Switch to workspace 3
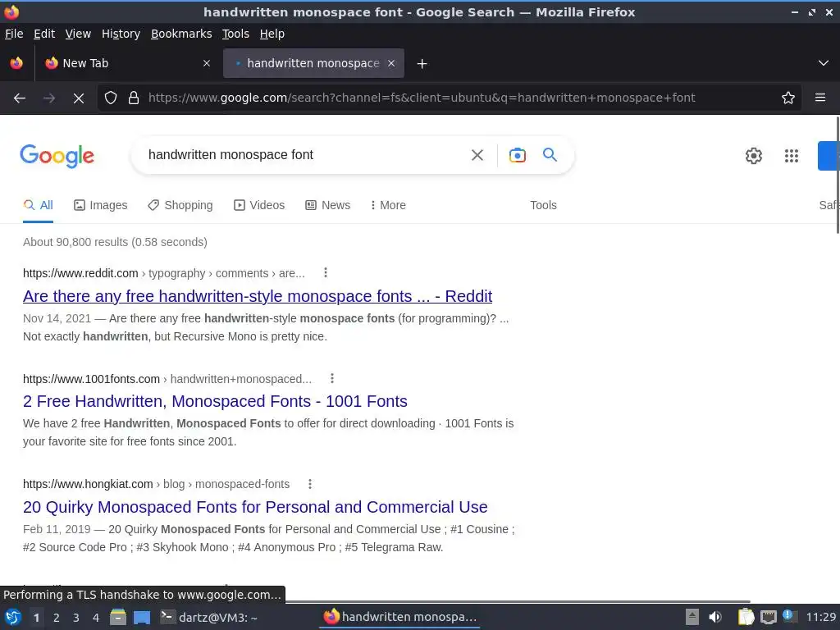Viewport: 840px width, 630px height. [76, 618]
